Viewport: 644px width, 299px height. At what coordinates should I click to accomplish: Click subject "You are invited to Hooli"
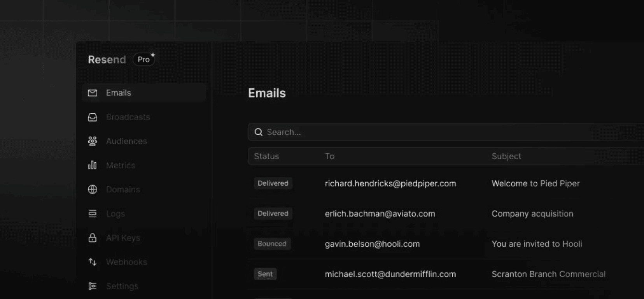[x=537, y=244]
